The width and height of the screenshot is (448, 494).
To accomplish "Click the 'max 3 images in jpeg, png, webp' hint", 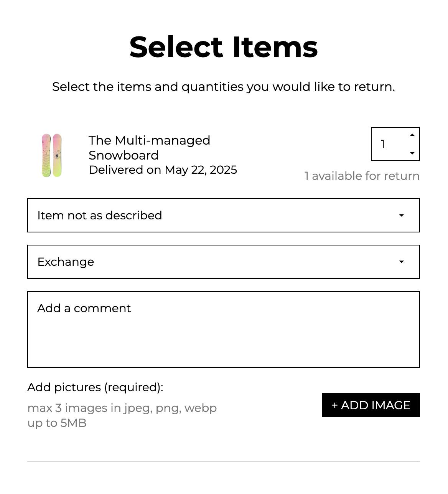I will coord(122,408).
